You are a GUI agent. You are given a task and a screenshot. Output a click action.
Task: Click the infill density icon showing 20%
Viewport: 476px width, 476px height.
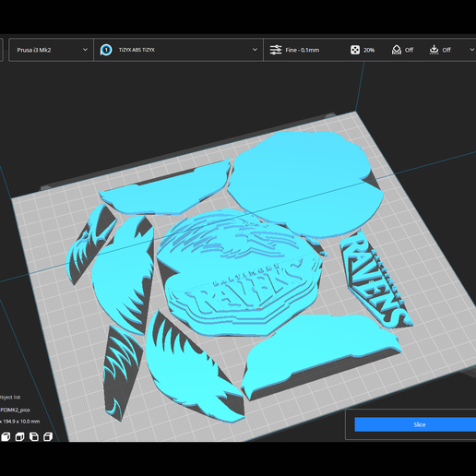point(355,50)
